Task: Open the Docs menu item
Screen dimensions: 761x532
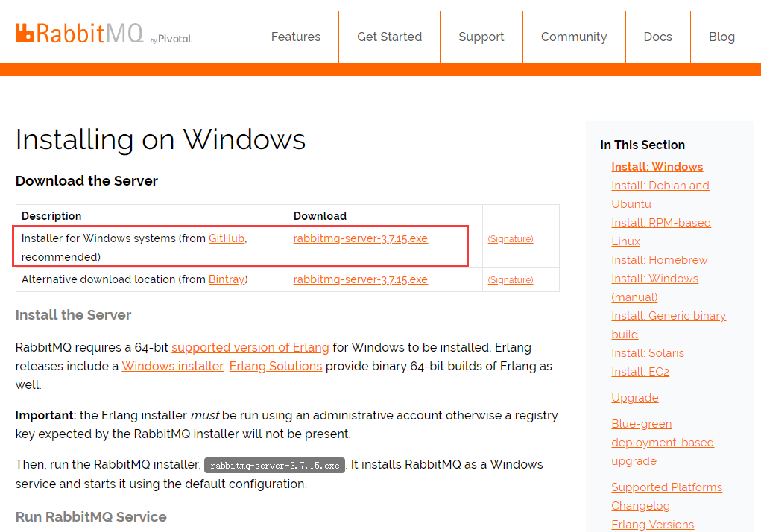Action: point(657,37)
